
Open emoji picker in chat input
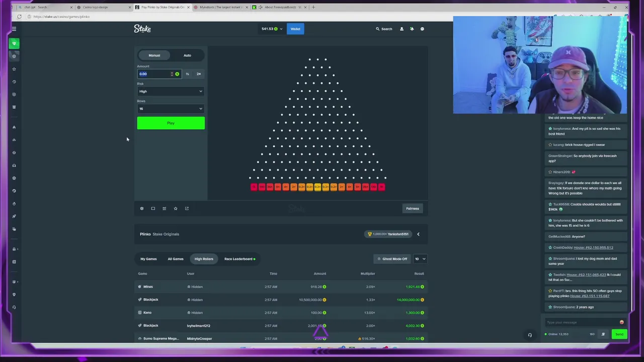tap(621, 322)
